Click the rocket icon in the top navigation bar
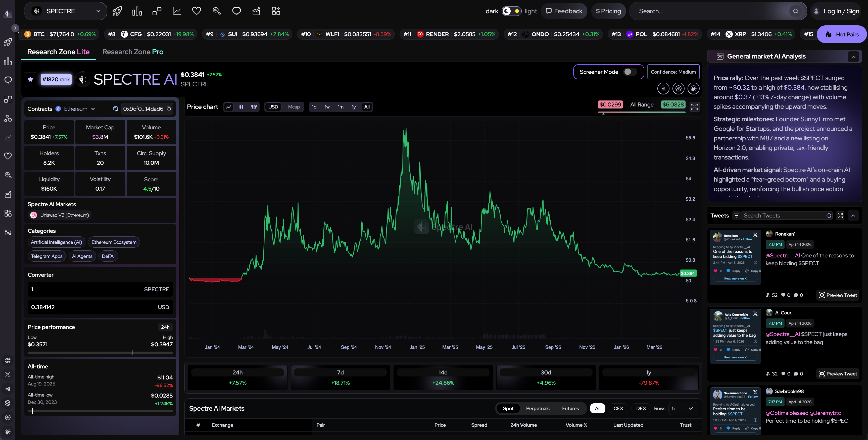 click(x=117, y=11)
